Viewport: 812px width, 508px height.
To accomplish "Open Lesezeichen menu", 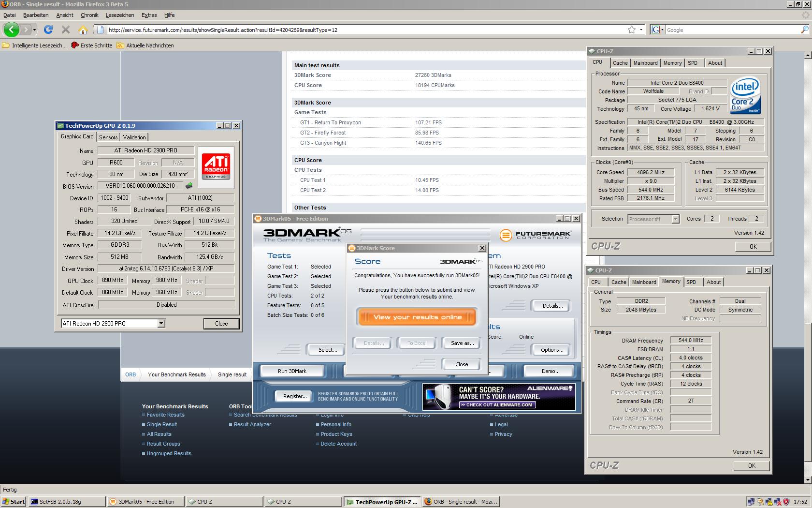I will (x=120, y=15).
